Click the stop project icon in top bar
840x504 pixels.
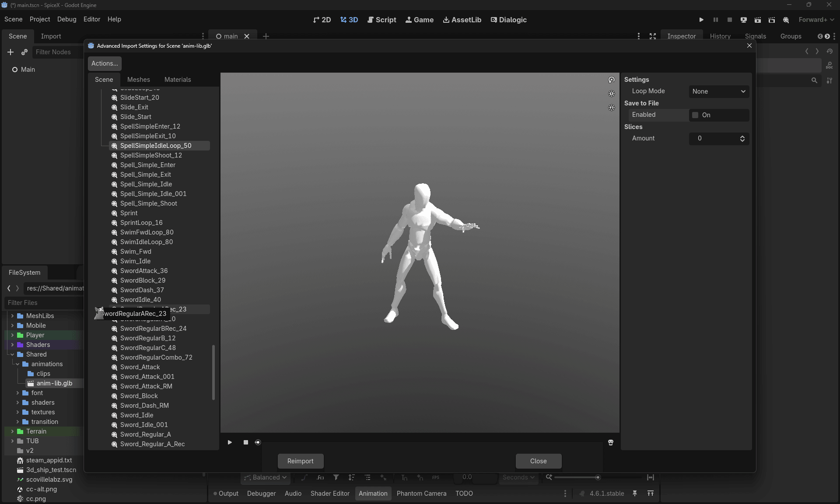click(x=730, y=20)
